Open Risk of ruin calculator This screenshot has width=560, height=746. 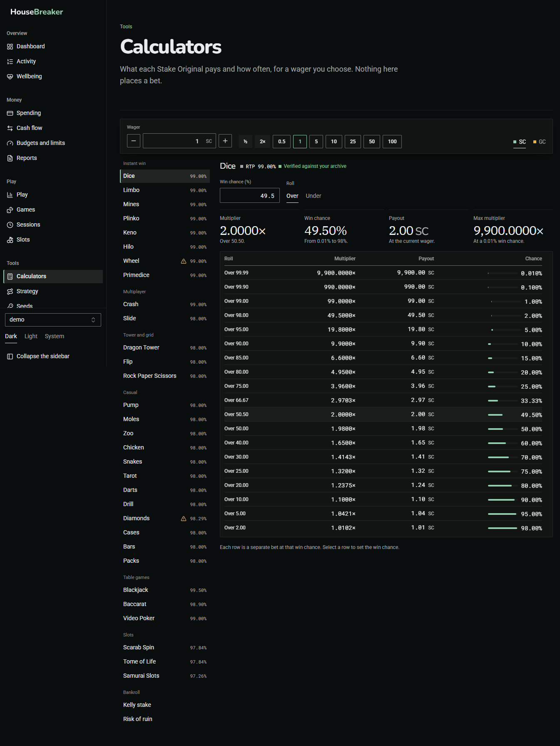pos(165,719)
